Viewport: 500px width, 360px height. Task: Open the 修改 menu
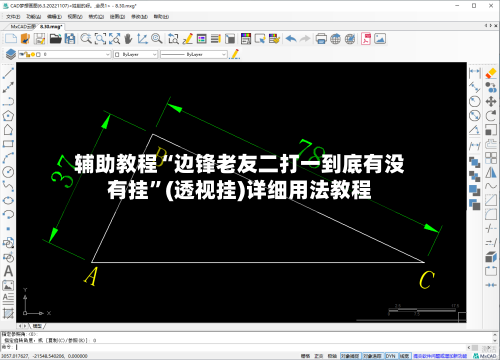pos(139,16)
